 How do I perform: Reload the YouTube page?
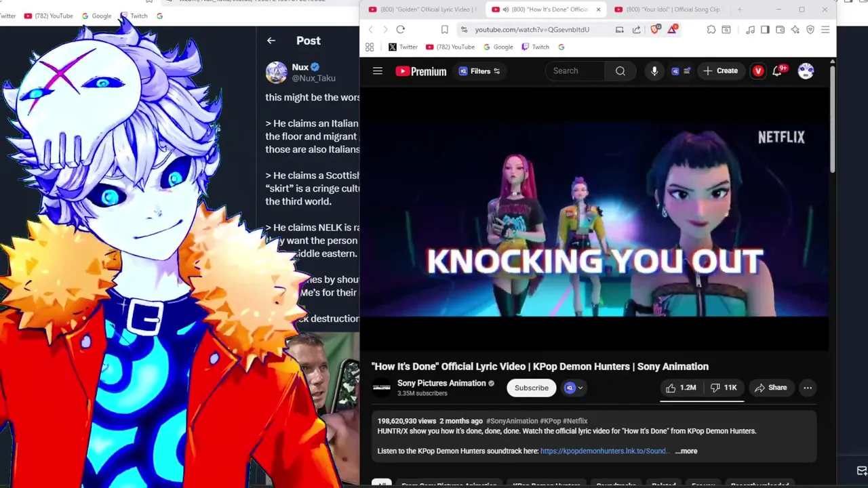point(401,30)
